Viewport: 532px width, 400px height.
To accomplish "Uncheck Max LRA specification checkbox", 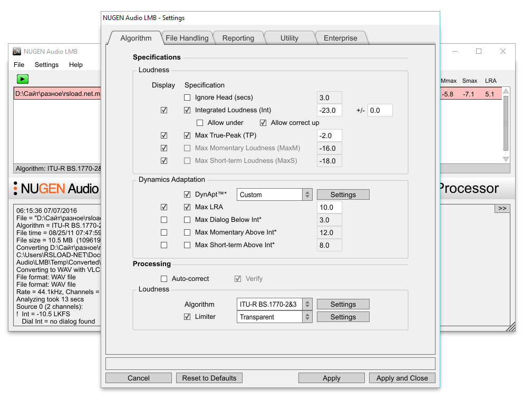I will coord(187,207).
